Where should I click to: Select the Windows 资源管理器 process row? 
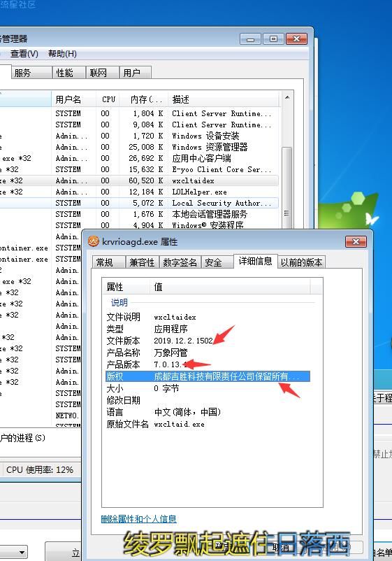pyautogui.click(x=139, y=147)
